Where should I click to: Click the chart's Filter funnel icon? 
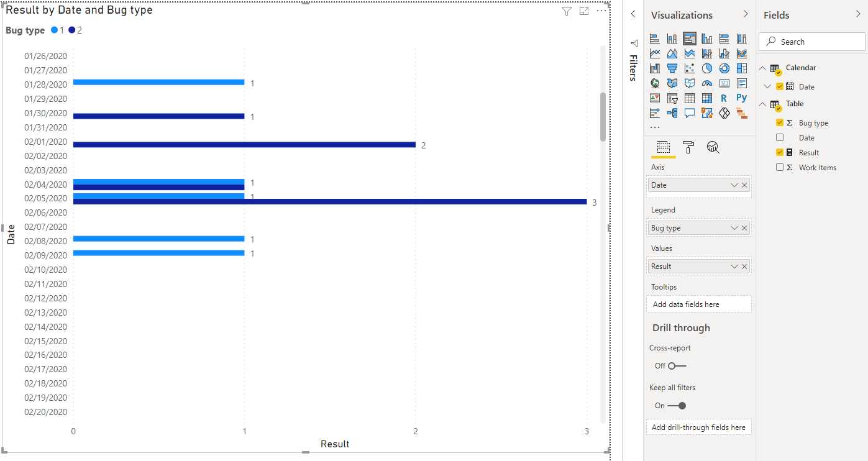[x=566, y=11]
